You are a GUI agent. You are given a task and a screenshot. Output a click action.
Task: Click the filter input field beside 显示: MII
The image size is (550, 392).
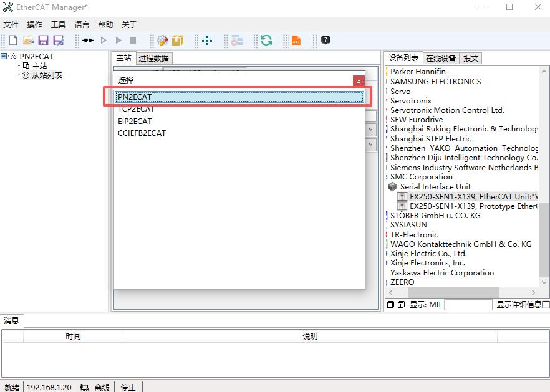[x=468, y=305]
